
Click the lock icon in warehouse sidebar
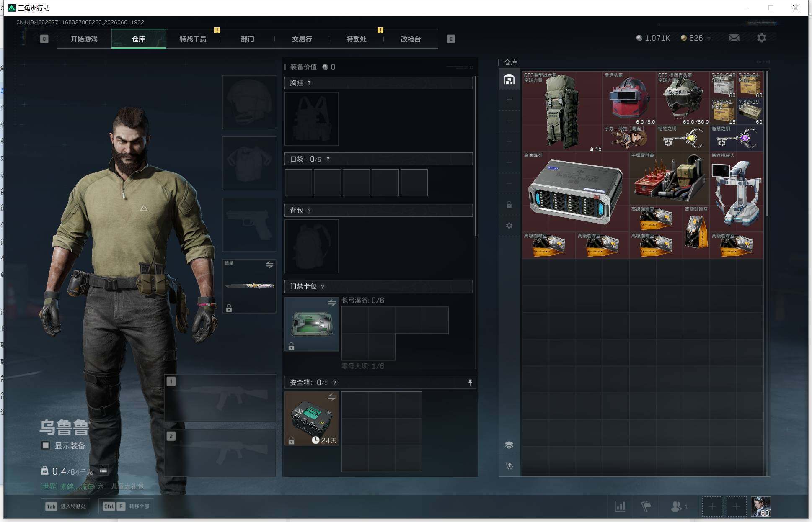[x=509, y=205]
